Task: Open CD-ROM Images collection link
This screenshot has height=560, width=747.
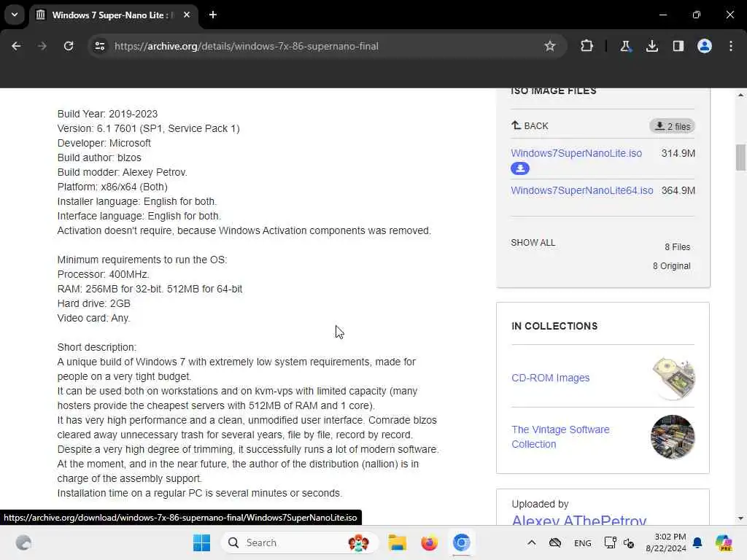Action: [550, 378]
